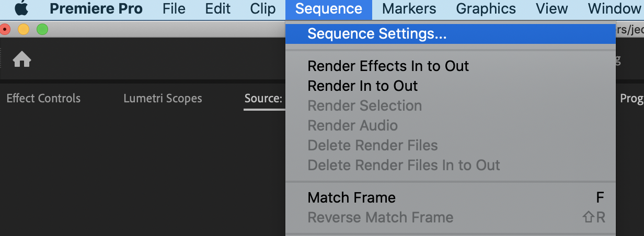Go to the Home screen icon

(22, 60)
